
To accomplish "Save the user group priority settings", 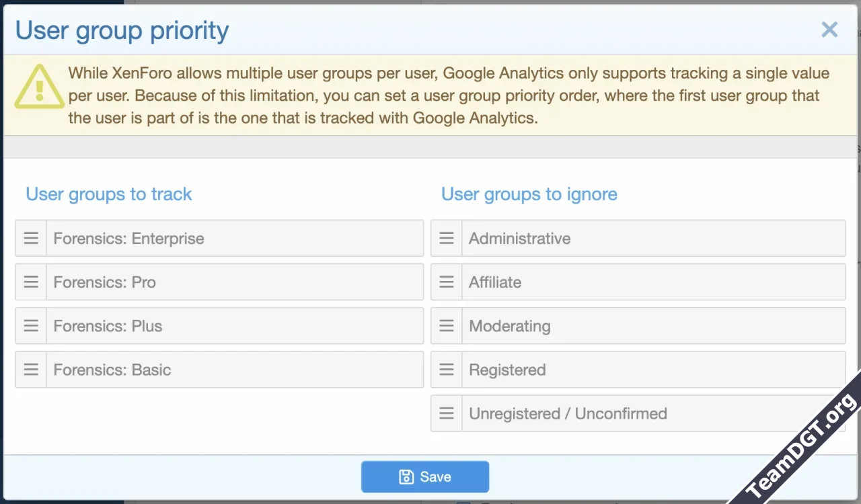I will 425,476.
